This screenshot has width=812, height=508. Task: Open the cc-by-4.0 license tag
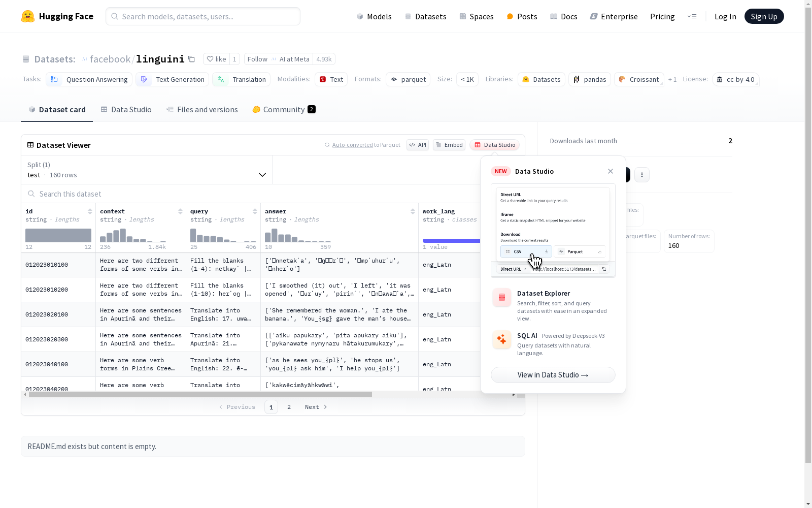coord(736,79)
